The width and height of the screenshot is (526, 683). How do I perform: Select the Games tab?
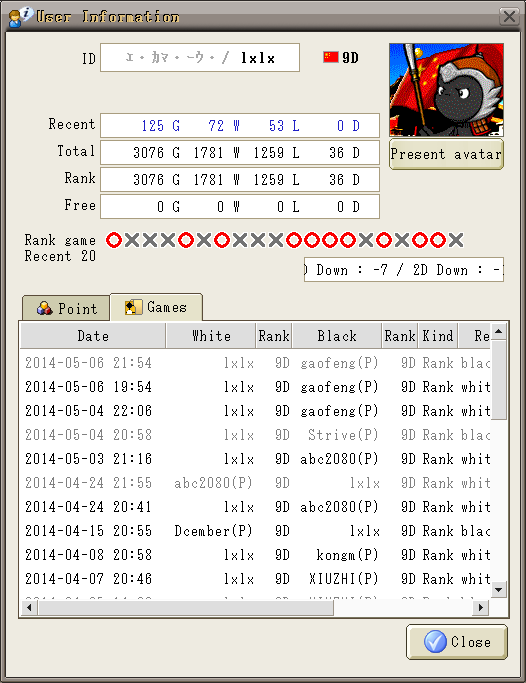pos(156,307)
